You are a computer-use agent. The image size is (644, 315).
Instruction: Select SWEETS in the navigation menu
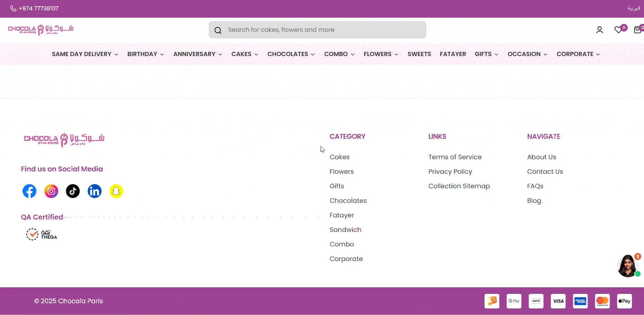point(419,54)
